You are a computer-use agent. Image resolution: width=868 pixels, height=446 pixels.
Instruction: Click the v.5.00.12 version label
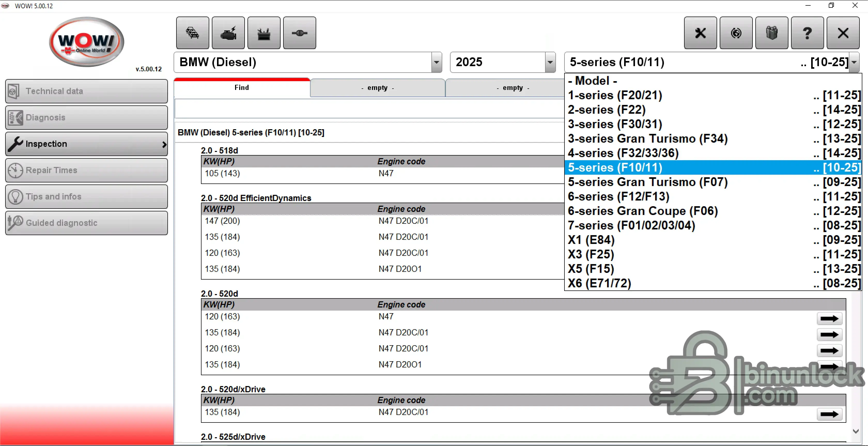point(149,69)
